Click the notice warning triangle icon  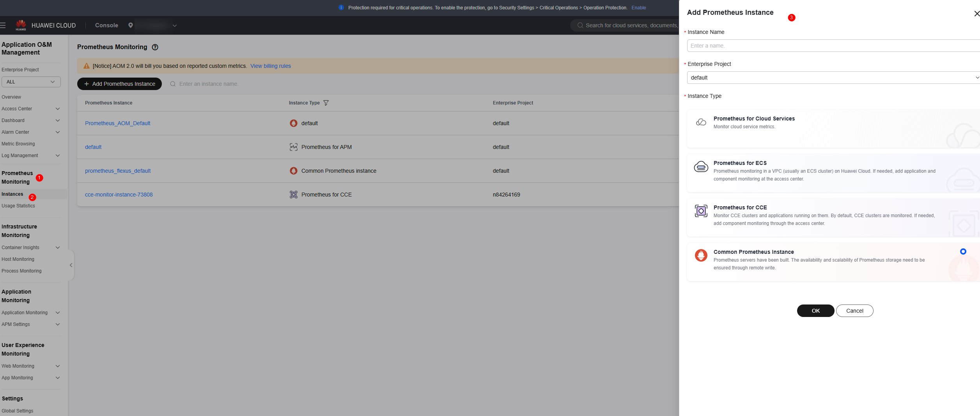coord(87,66)
